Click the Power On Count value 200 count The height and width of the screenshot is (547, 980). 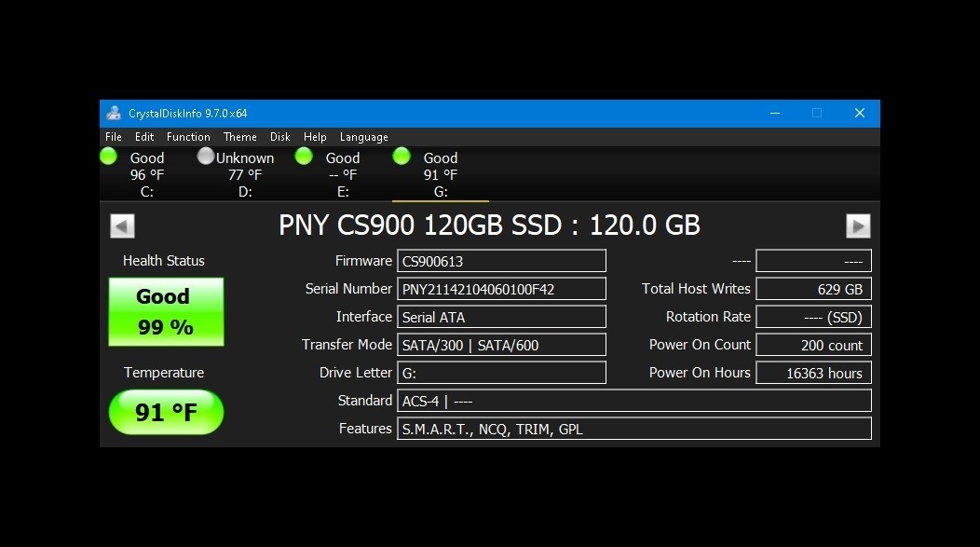(814, 345)
